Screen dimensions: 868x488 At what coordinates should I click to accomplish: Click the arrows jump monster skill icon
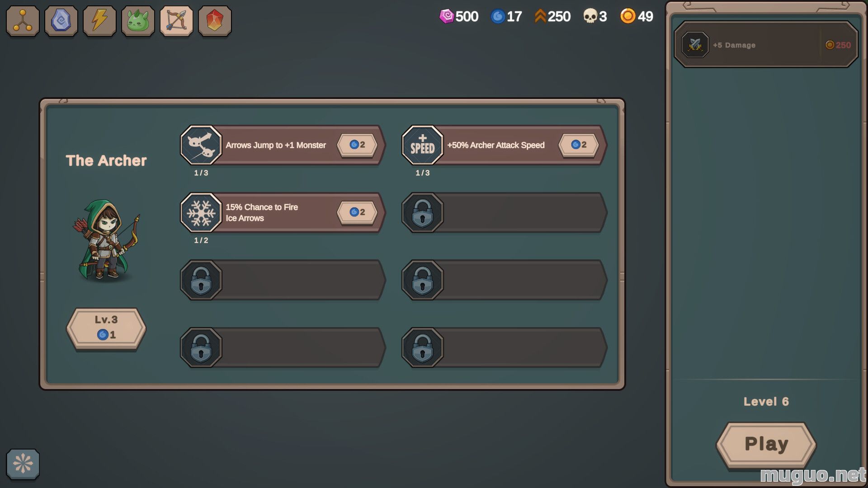[x=201, y=145]
